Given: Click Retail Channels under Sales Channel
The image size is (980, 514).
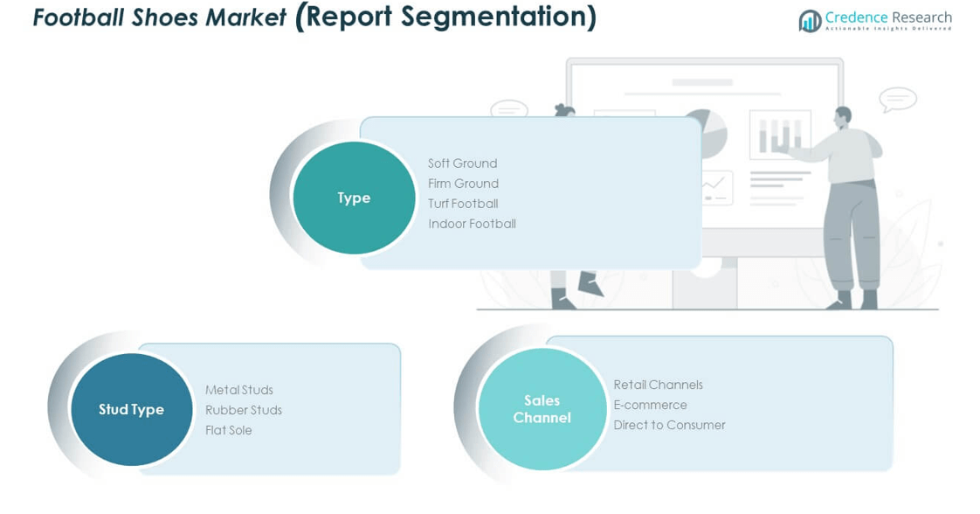Looking at the screenshot, I should pyautogui.click(x=658, y=385).
